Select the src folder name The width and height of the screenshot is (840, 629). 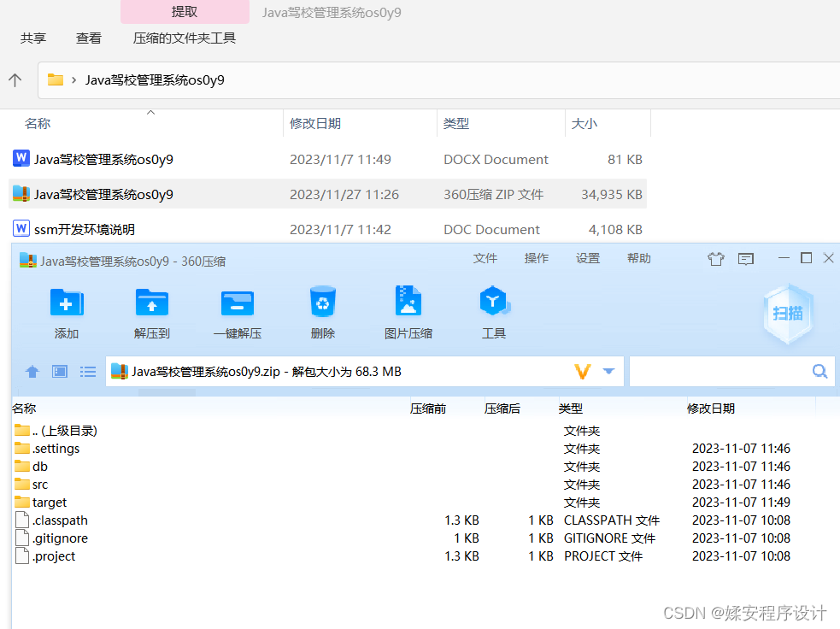point(40,485)
